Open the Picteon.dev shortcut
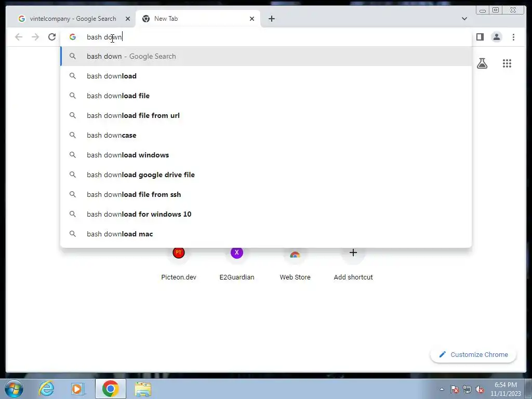The height and width of the screenshot is (399, 532). 179,263
